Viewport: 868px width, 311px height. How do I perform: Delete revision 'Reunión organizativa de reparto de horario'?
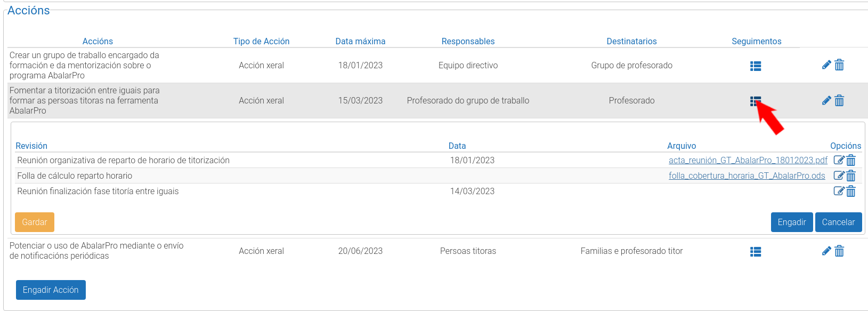click(x=851, y=160)
